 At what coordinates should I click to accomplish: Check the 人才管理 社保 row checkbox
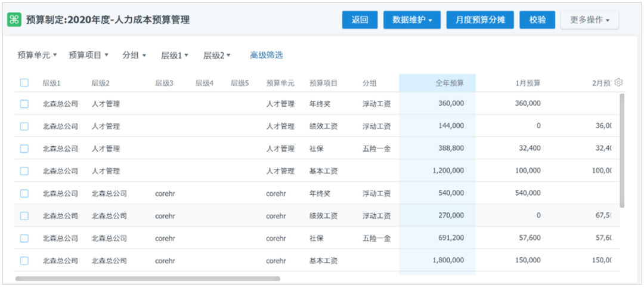click(x=24, y=149)
